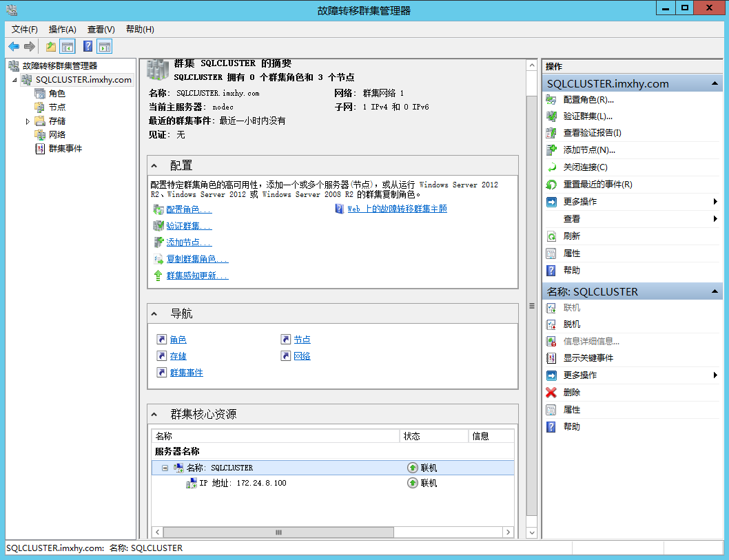Select SQLCLUSTER.imxhy.com tree node
Viewport: 729px width, 560px height.
coord(83,79)
